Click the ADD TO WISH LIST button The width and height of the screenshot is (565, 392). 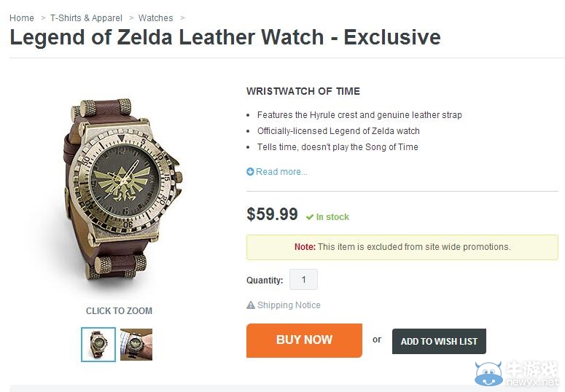439,341
